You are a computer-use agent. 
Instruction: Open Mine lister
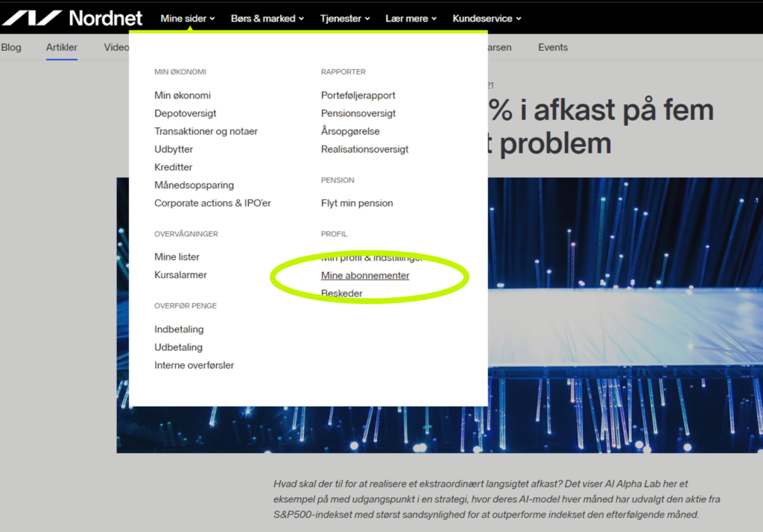[x=177, y=257]
